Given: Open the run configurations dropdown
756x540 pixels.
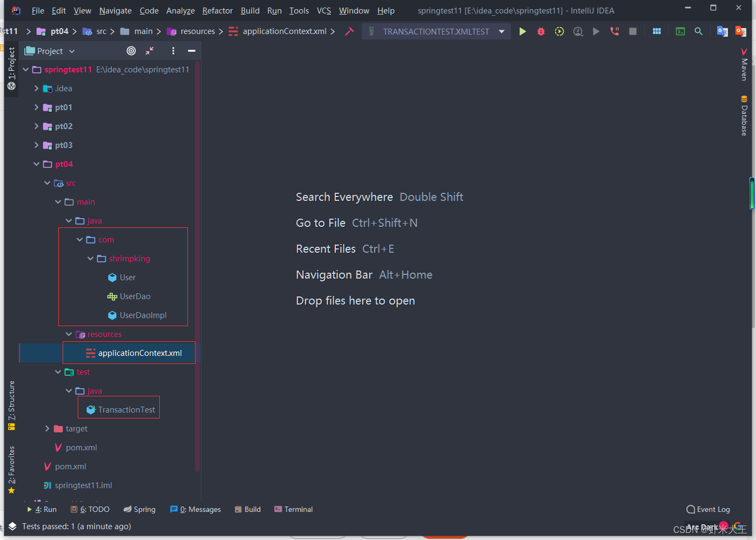Looking at the screenshot, I should click(x=500, y=31).
